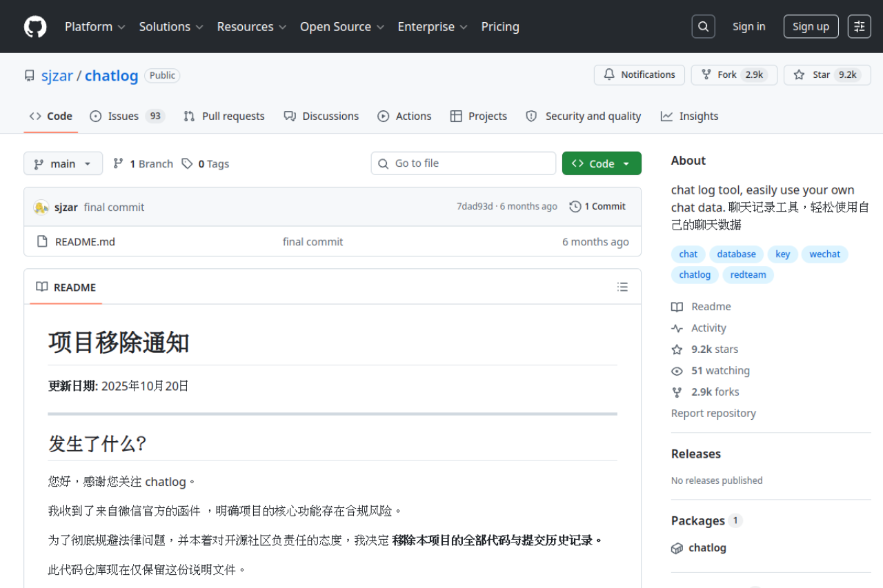Viewport: 883px width, 588px height.
Task: Open the appearance settings icon button
Action: (x=860, y=27)
